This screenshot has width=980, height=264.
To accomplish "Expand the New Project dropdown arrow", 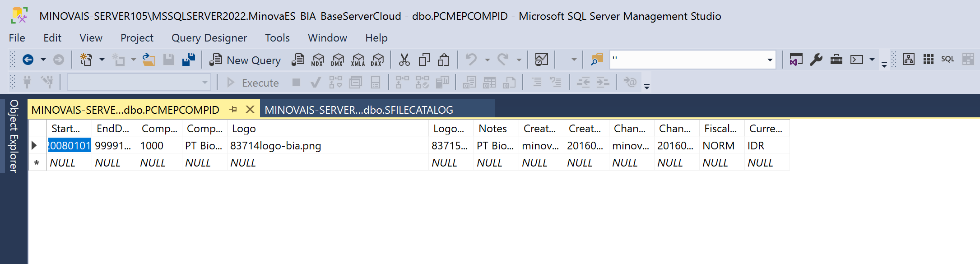I will (102, 60).
